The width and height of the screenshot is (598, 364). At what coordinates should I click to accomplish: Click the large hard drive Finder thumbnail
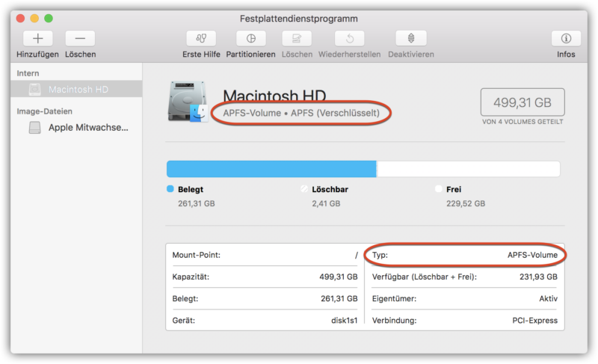click(x=188, y=102)
